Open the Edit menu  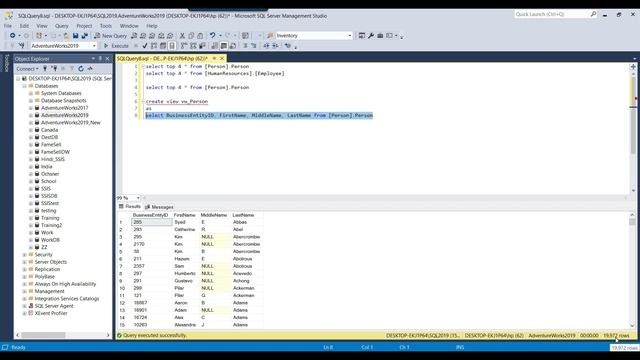click(24, 26)
